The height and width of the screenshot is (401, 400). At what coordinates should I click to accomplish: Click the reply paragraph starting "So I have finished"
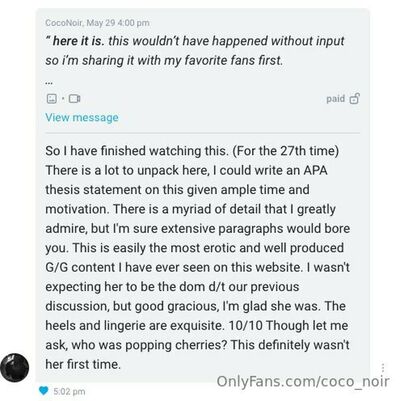198,257
